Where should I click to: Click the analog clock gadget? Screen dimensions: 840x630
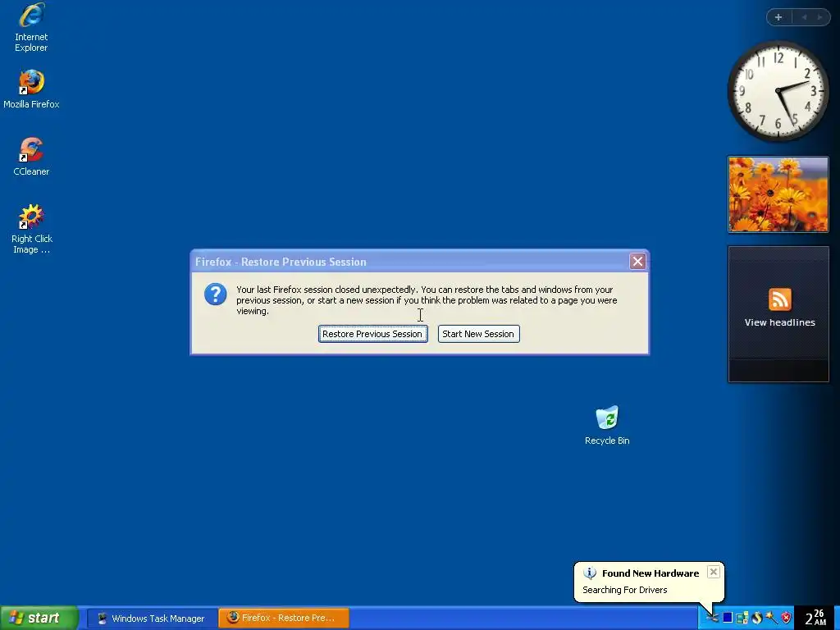coord(778,91)
